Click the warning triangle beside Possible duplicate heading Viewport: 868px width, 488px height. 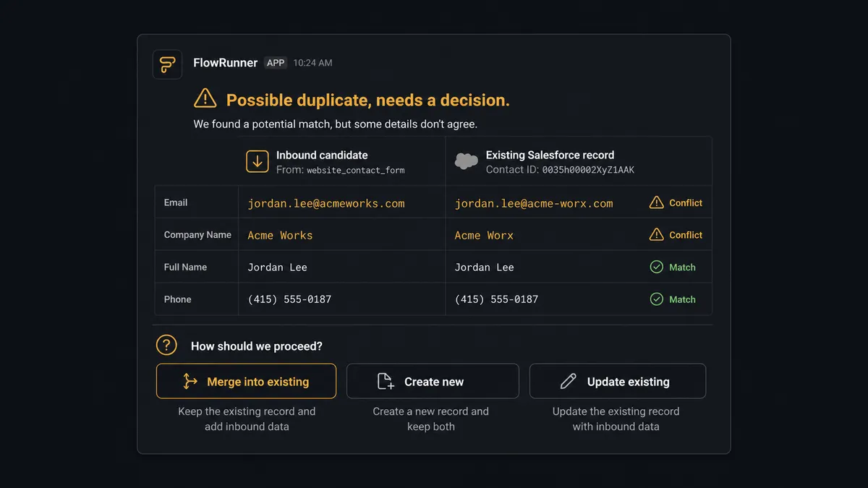pyautogui.click(x=205, y=98)
